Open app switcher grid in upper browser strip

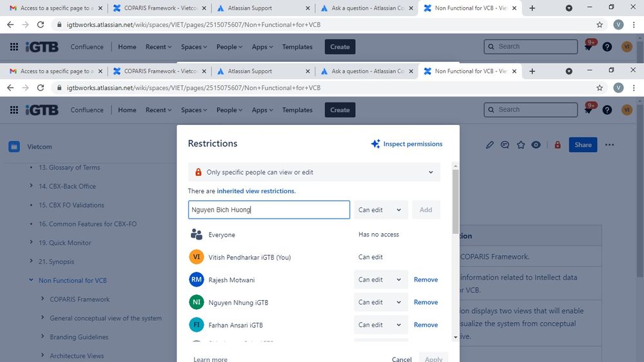(x=14, y=47)
